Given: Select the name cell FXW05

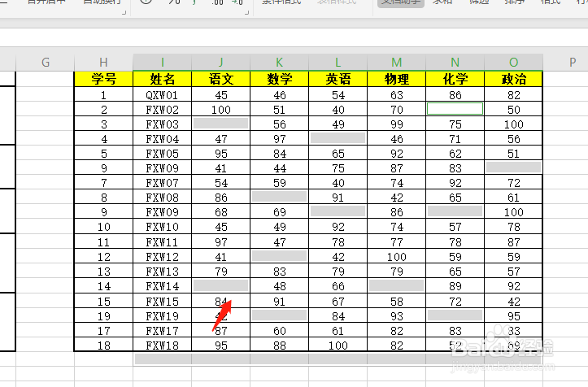Looking at the screenshot, I should (x=163, y=154).
